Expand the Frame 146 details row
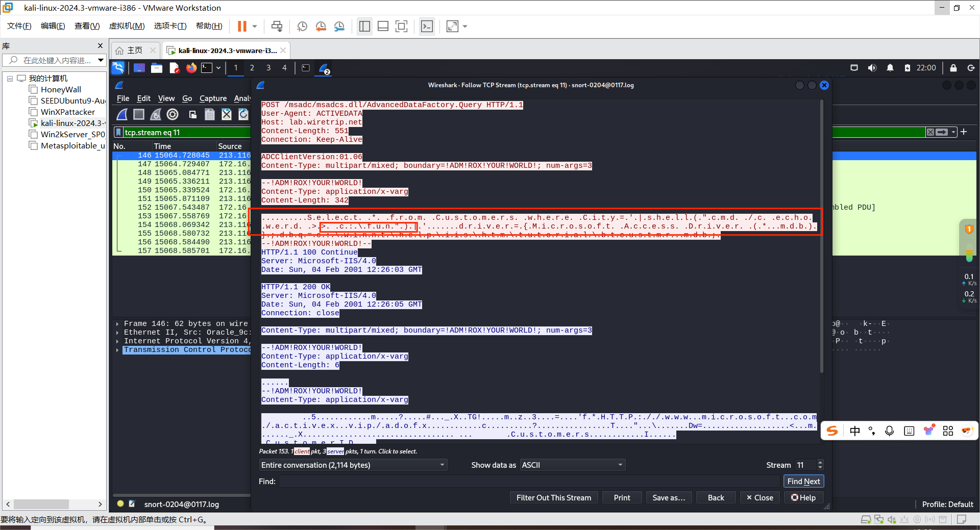Screen dimensions: 980x530 117,324
